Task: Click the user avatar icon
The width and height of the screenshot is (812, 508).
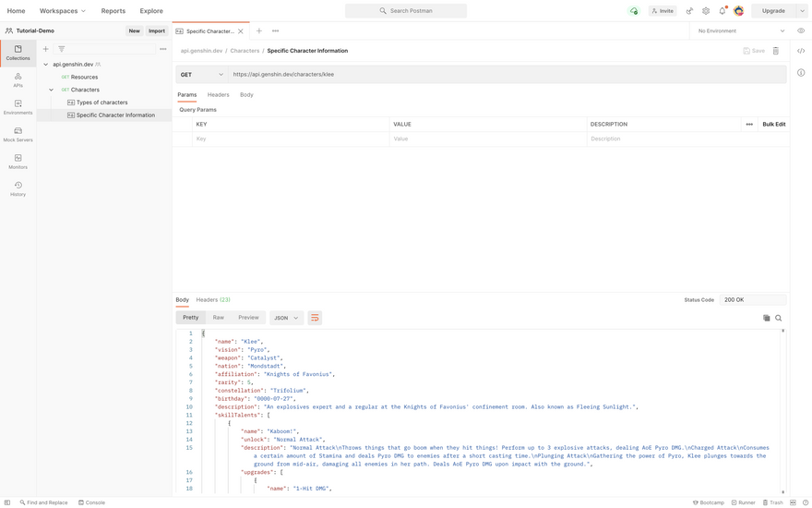Action: coord(739,11)
